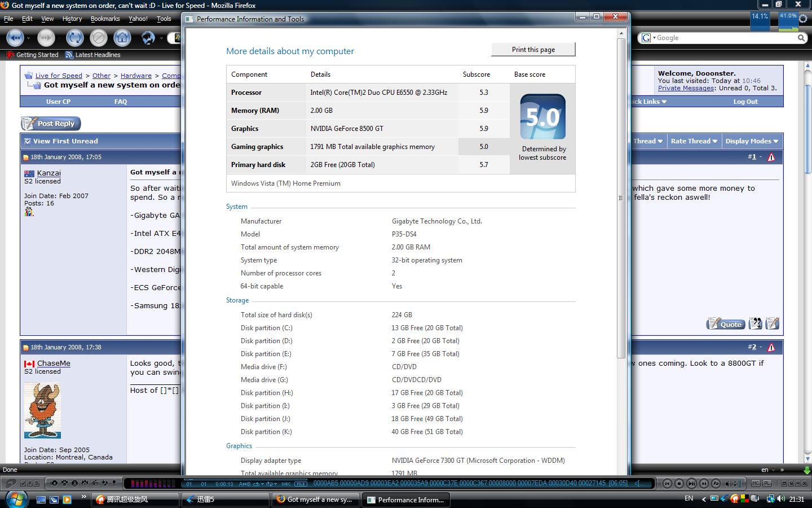Screen dimensions: 812x508
Task: Click multi-quote icon on Kanzai's post
Action: coord(756,324)
